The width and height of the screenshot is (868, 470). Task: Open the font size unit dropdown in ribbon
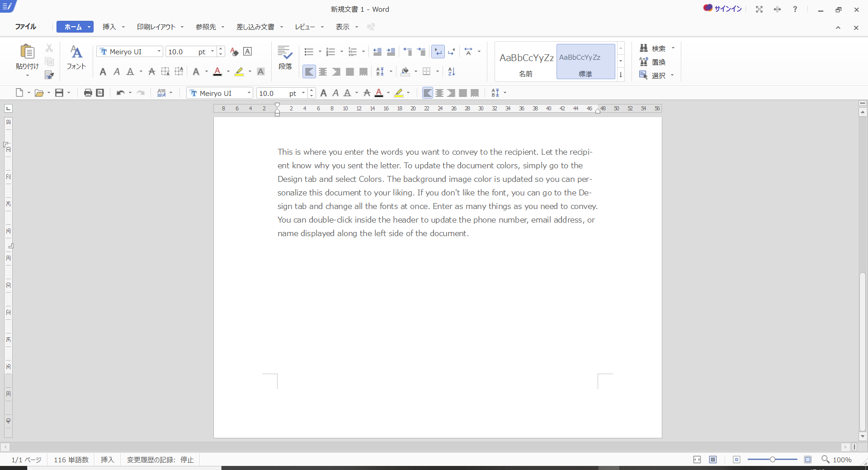click(212, 52)
